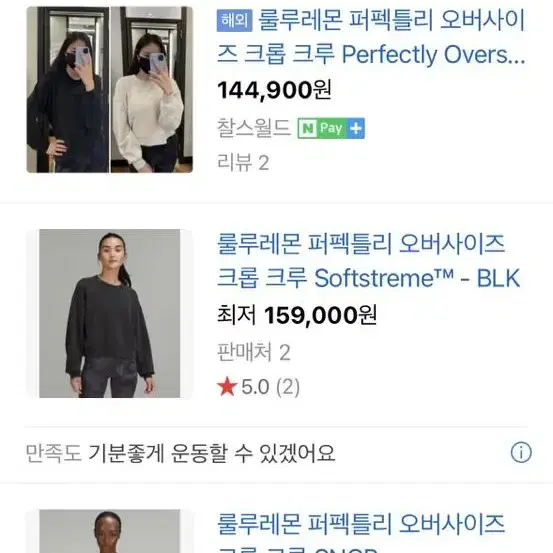Click the 144,900원 price
Image resolution: width=553 pixels, height=553 pixels.
274,90
